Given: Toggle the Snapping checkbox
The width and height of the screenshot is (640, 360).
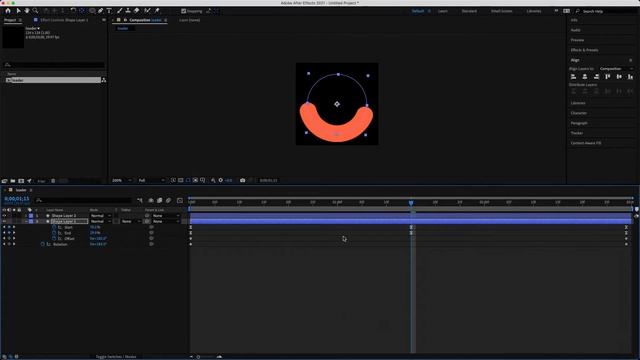Looking at the screenshot, I should pos(184,11).
